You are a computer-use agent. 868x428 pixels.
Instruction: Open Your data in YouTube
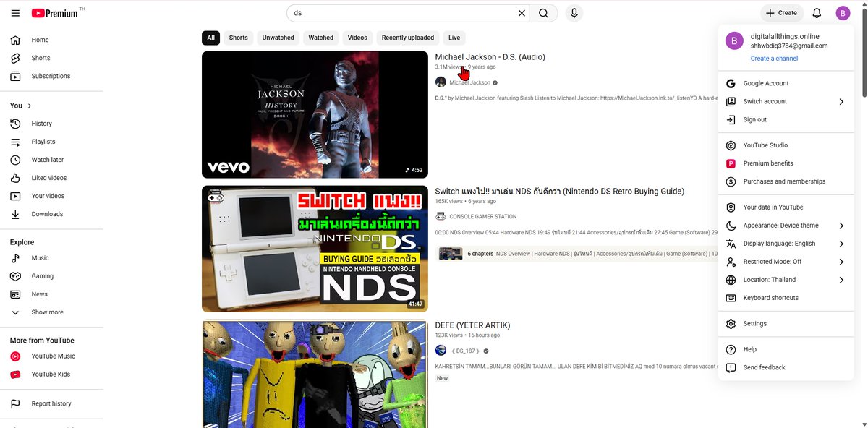(786, 207)
